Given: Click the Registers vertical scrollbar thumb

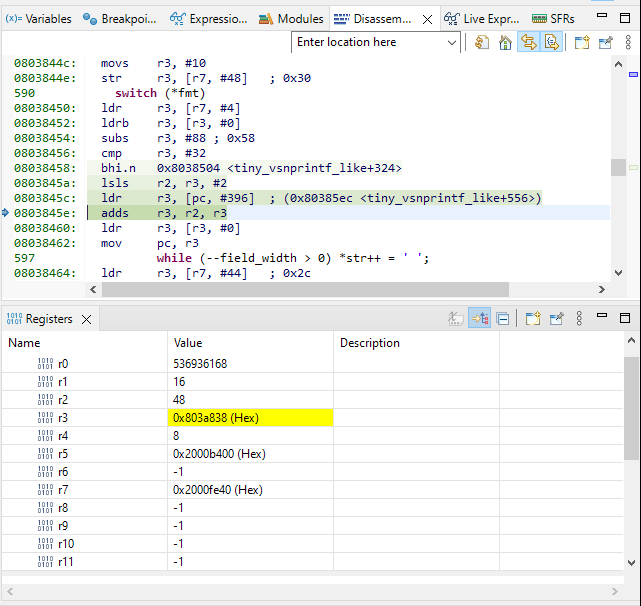Looking at the screenshot, I should pyautogui.click(x=631, y=408).
